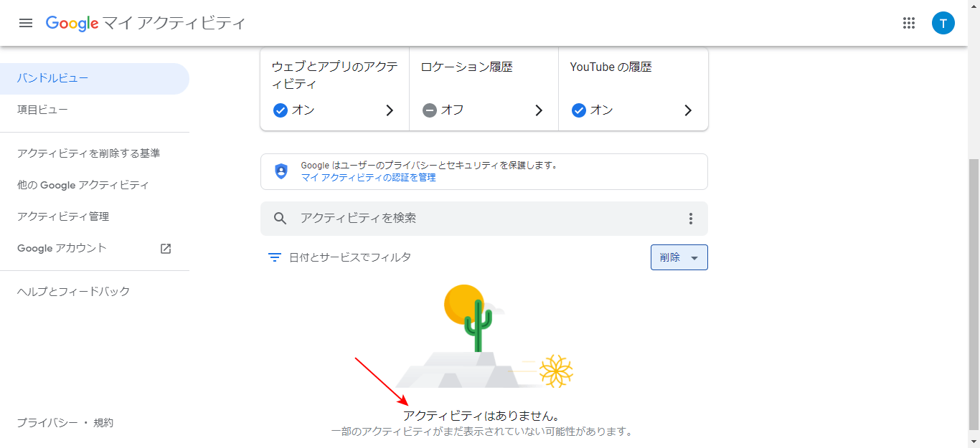Viewport: 980px width, 448px height.
Task: Click the マイ アクティビティ header title
Action: [174, 24]
